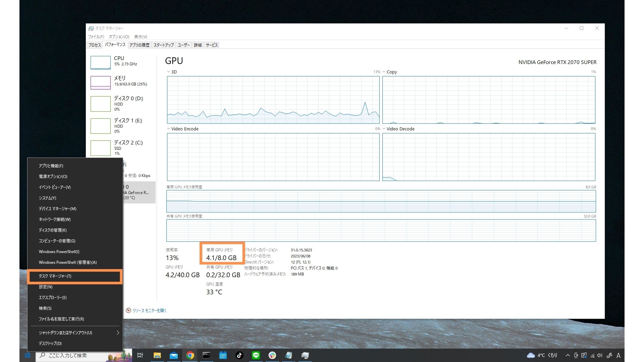This screenshot has width=644, height=362.
Task: Switch to the アプリの履歴 tab
Action: (139, 45)
